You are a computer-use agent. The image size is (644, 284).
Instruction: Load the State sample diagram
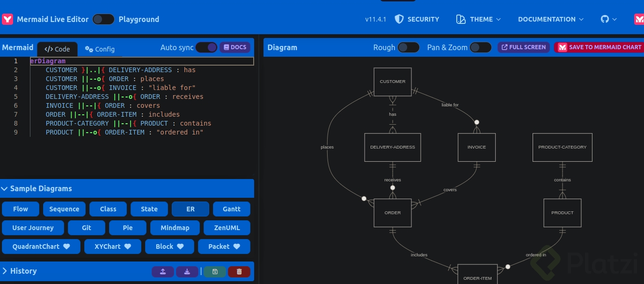click(x=149, y=209)
